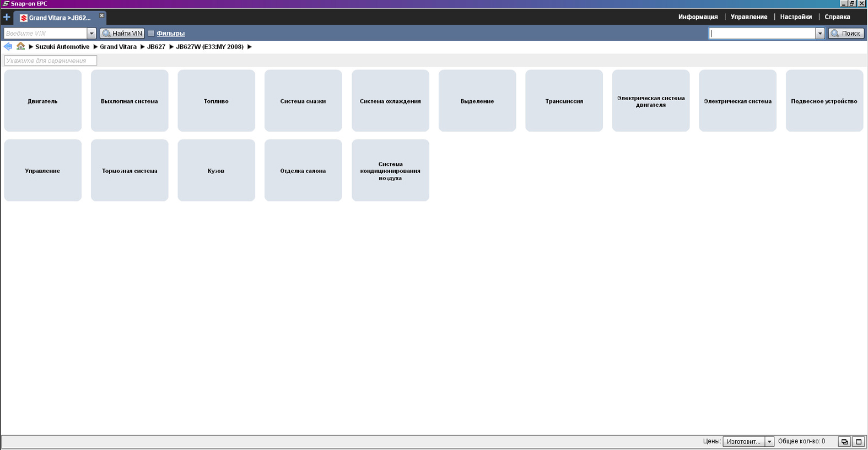The width and height of the screenshot is (868, 450).
Task: Open the VIN input dropdown arrow
Action: tap(91, 34)
